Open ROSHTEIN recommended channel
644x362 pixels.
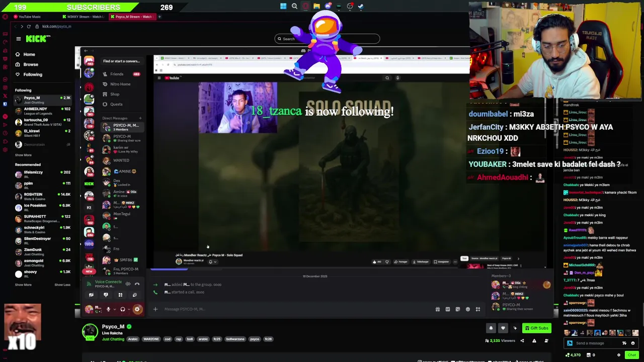[43, 196]
